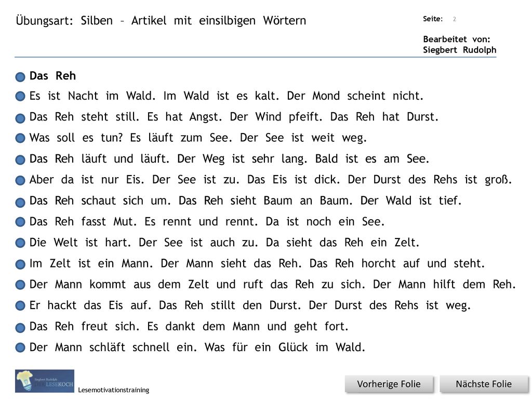Click the sentence 'Der Mond scheint nicht.'
This screenshot has width=532, height=399.
pos(355,96)
